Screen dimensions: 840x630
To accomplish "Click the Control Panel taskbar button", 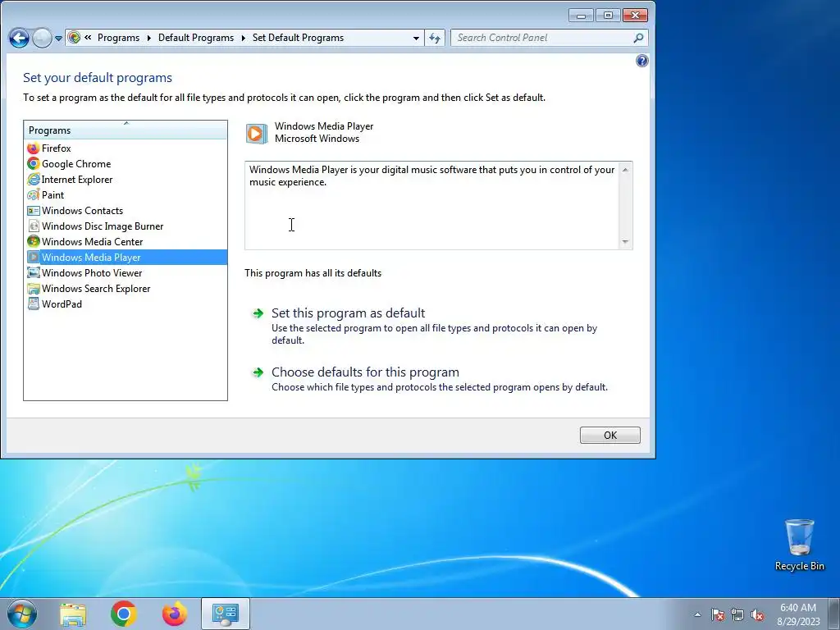I will click(226, 614).
